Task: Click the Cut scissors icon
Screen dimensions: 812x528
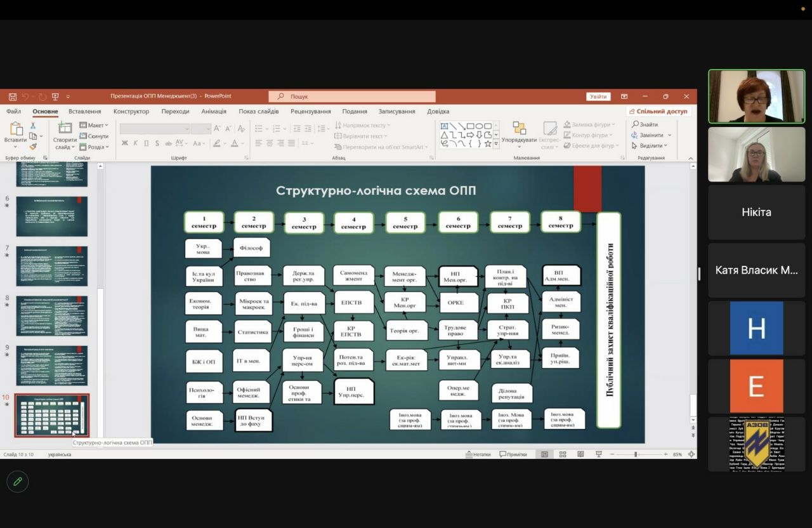Action: [33, 126]
